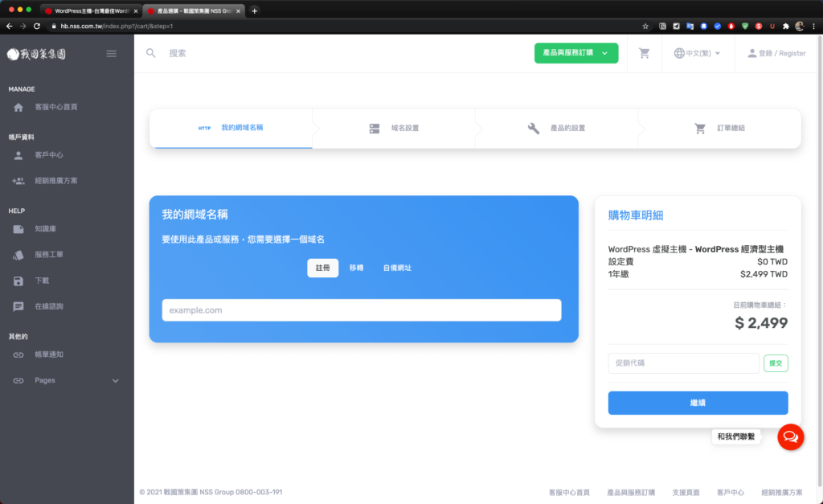823x504 pixels.
Task: Click the chat icon beside 在線諮詢
Action: click(x=18, y=306)
